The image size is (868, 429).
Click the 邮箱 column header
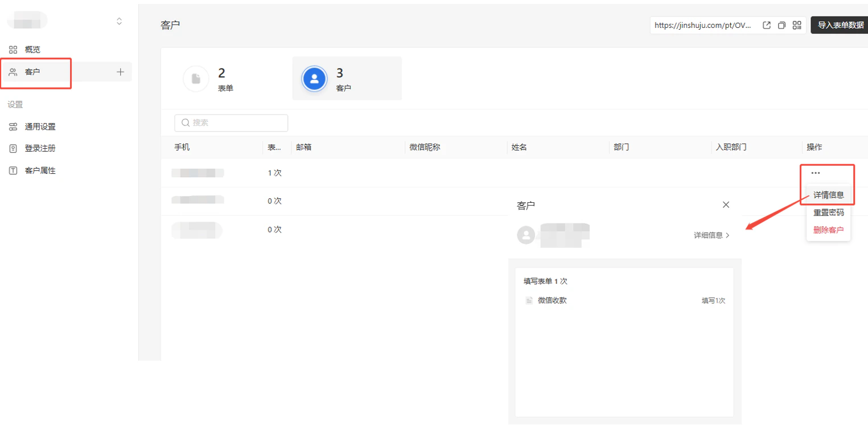pyautogui.click(x=304, y=147)
